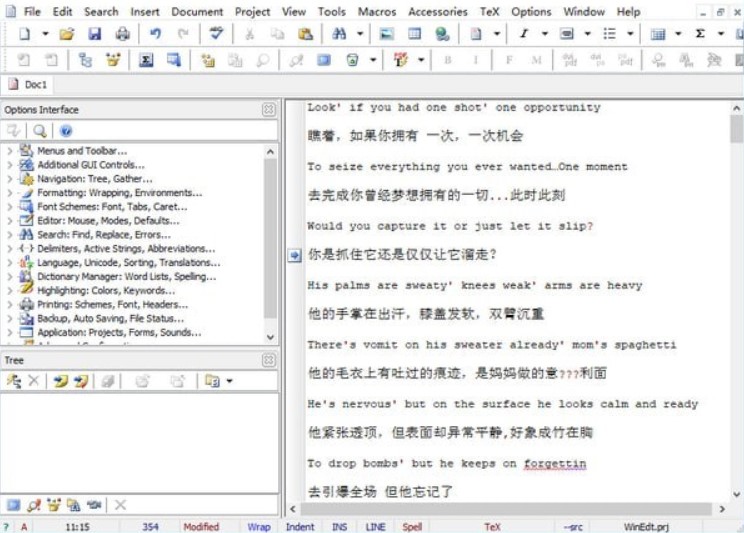
Task: Save the document with the floppy icon
Action: [x=94, y=34]
